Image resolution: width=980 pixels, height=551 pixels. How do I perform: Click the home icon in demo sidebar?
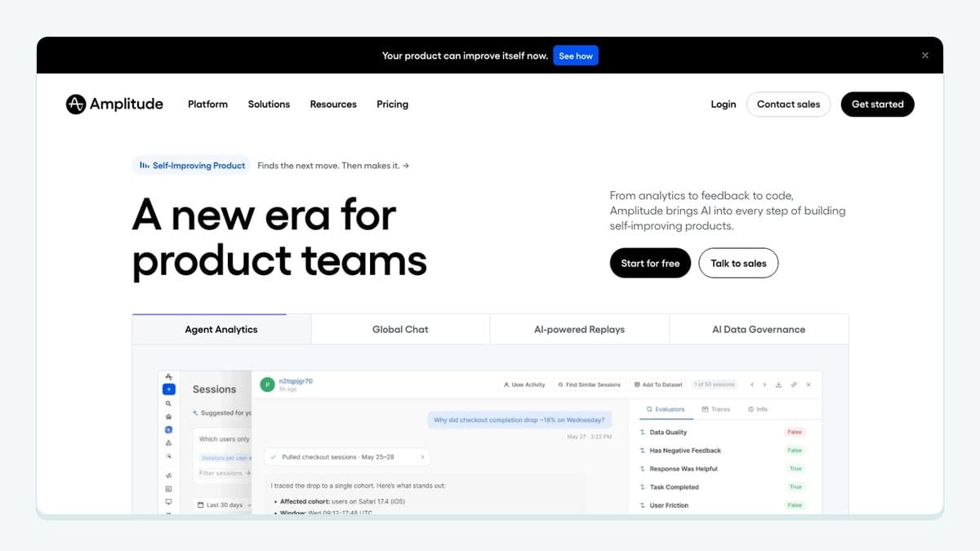pyautogui.click(x=169, y=416)
